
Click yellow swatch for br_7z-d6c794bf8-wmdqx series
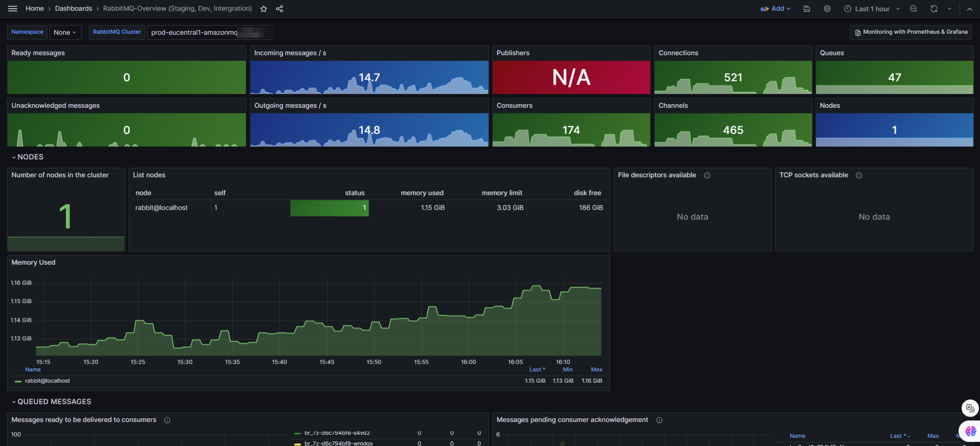coord(297,444)
